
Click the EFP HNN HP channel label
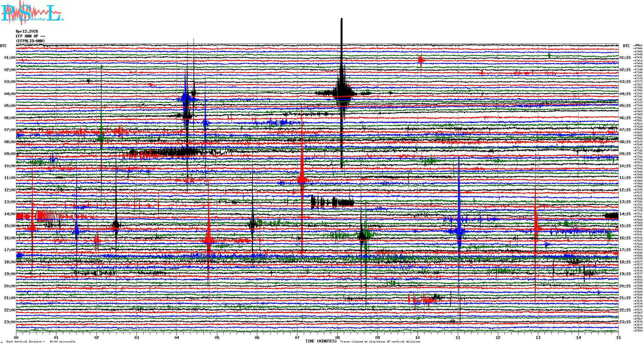click(x=29, y=36)
